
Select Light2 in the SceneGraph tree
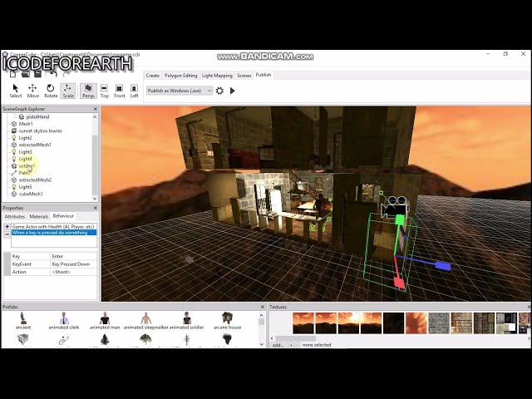pos(26,138)
